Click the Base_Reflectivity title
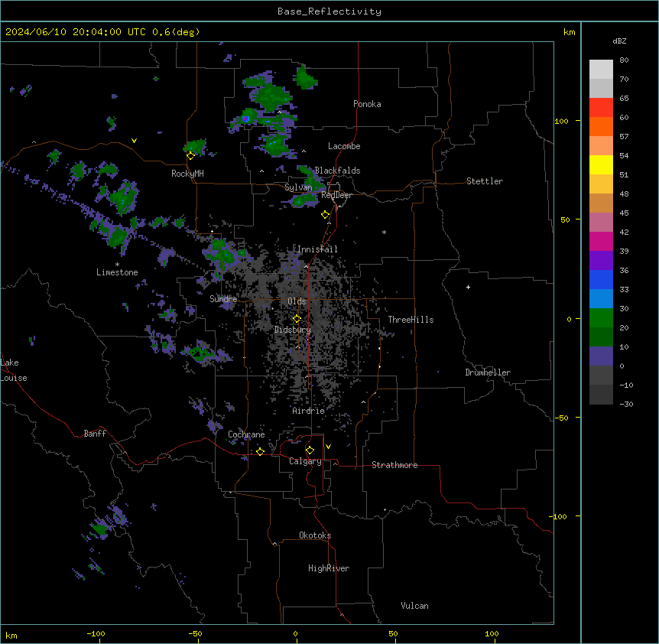This screenshot has width=659, height=644. pyautogui.click(x=329, y=11)
